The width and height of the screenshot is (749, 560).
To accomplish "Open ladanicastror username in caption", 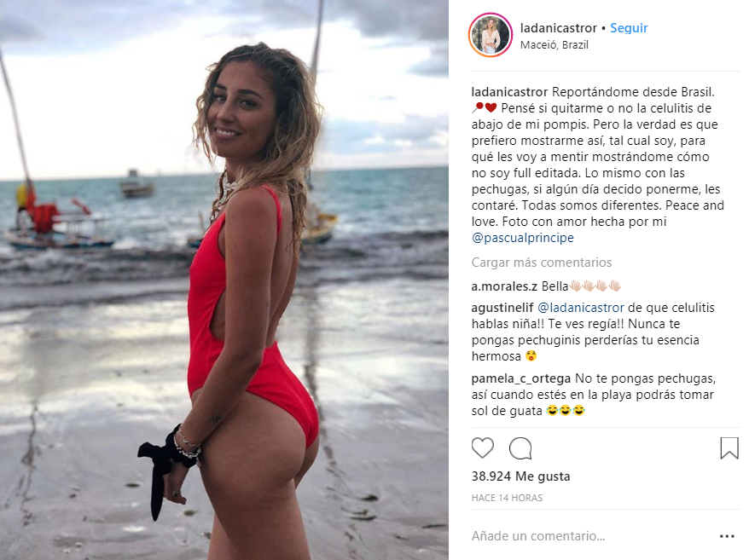I will tap(509, 92).
